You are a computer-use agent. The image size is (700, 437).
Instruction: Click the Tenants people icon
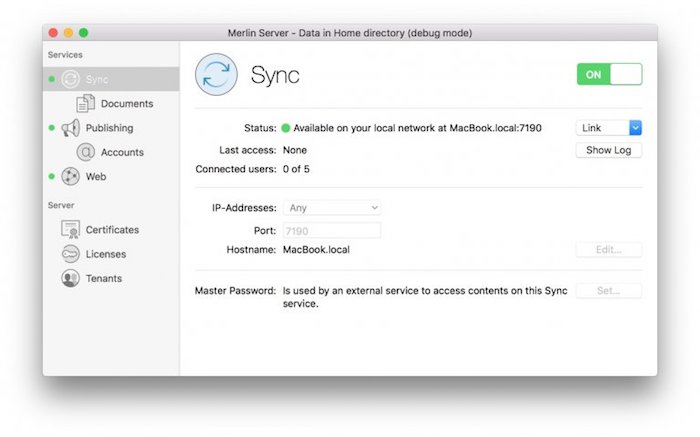[71, 278]
